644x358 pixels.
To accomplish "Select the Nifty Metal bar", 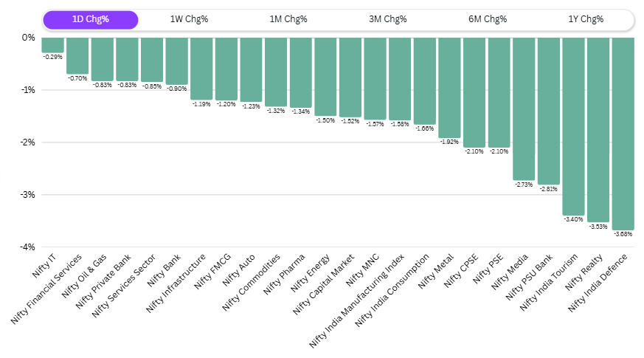I will point(449,87).
